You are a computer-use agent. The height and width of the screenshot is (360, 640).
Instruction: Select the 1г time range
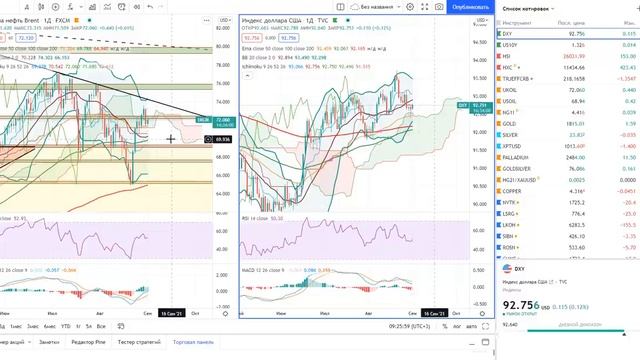point(78,326)
